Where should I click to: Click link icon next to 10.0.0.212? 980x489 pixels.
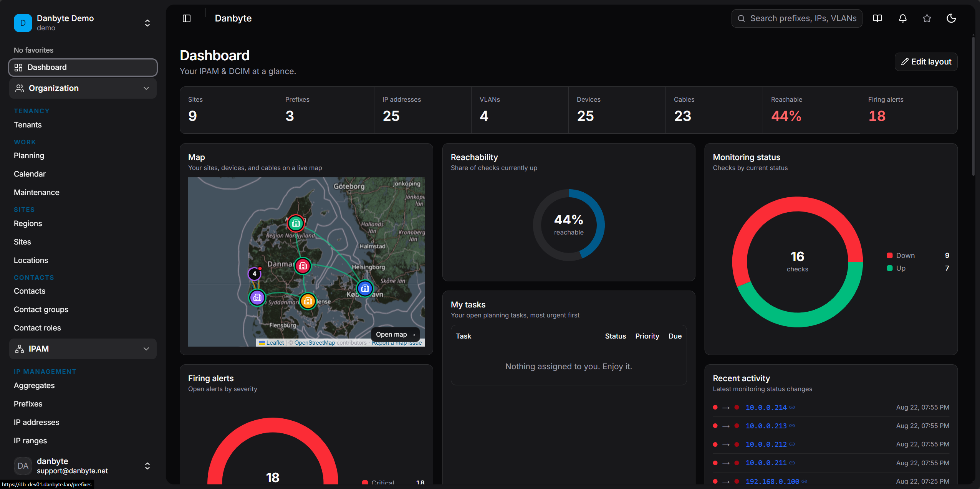[792, 444]
